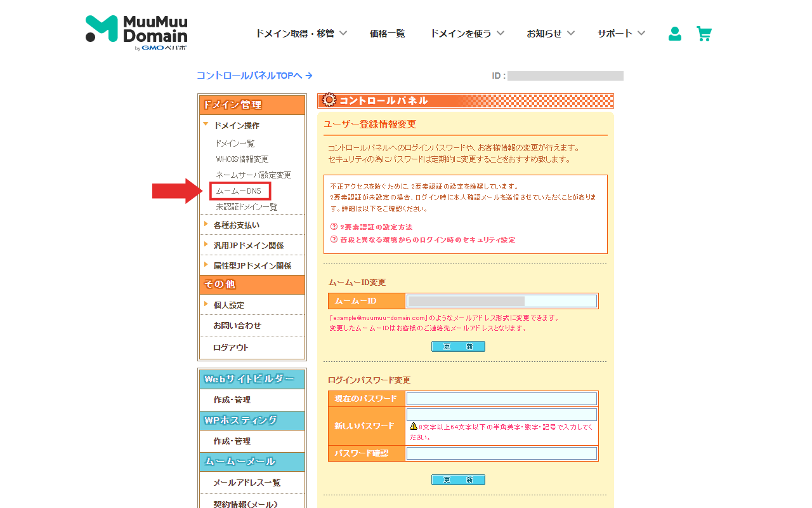Viewport: 812px width, 508px height.
Task: Open 作成・管理 under WPホスティング
Action: coord(232,441)
